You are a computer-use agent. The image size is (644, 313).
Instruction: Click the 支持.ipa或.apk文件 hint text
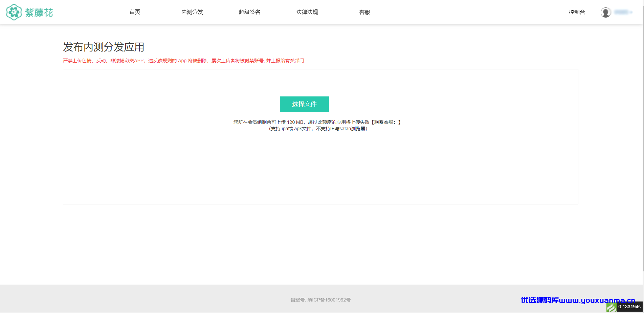pyautogui.click(x=318, y=129)
